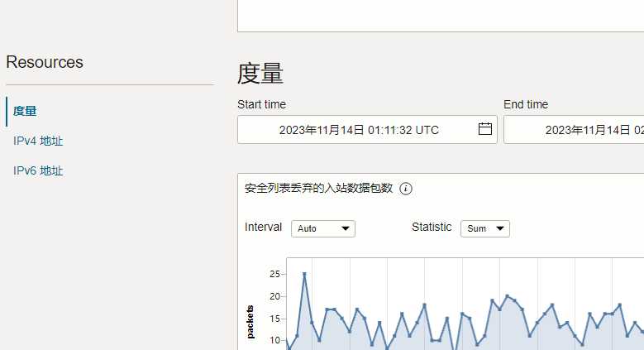Click the Statistic label text
The width and height of the screenshot is (644, 350).
[x=432, y=227]
